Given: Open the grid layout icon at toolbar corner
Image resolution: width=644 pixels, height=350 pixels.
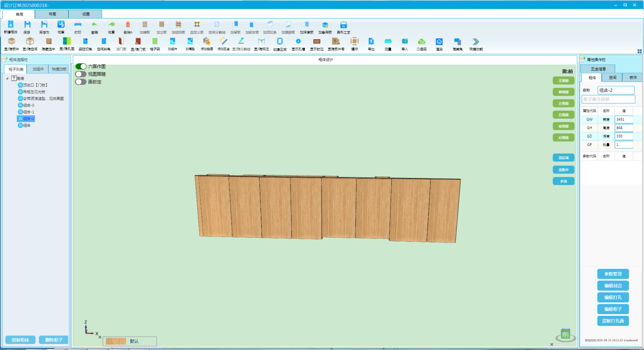Looking at the screenshot, I should [x=639, y=51].
